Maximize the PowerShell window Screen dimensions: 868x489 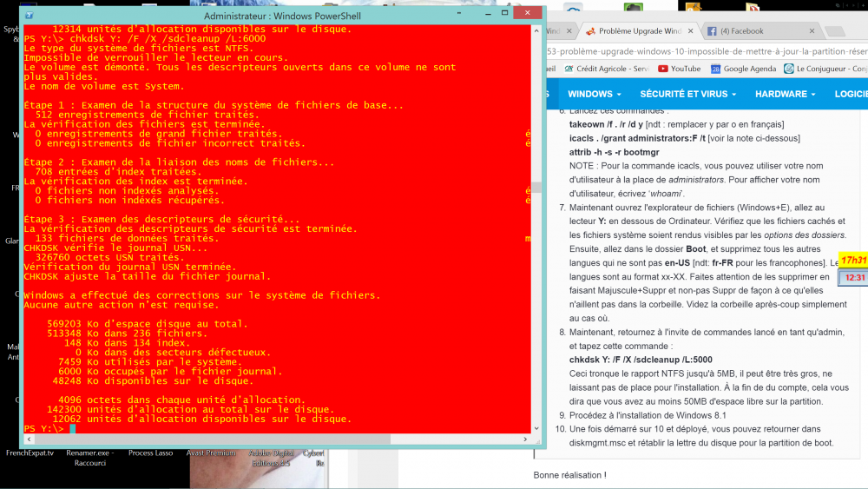(x=505, y=13)
